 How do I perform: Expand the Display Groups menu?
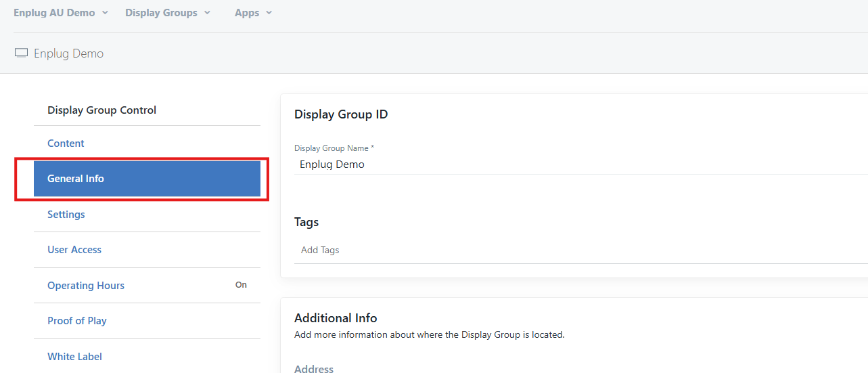pos(161,13)
